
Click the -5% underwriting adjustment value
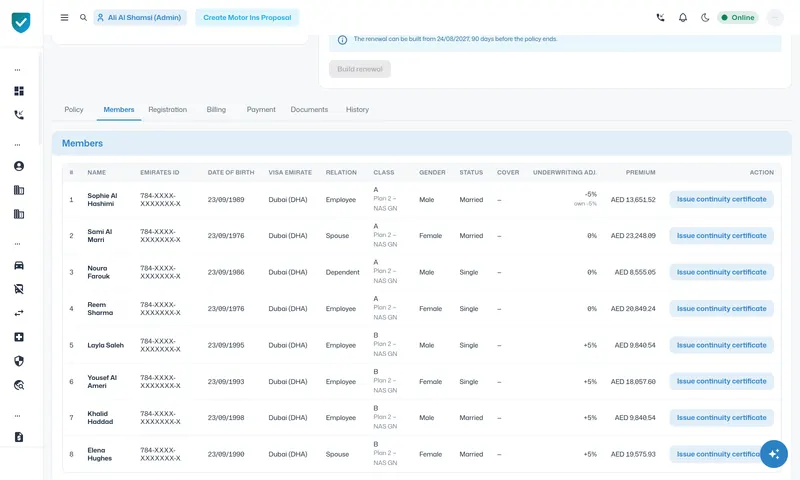[x=591, y=194]
